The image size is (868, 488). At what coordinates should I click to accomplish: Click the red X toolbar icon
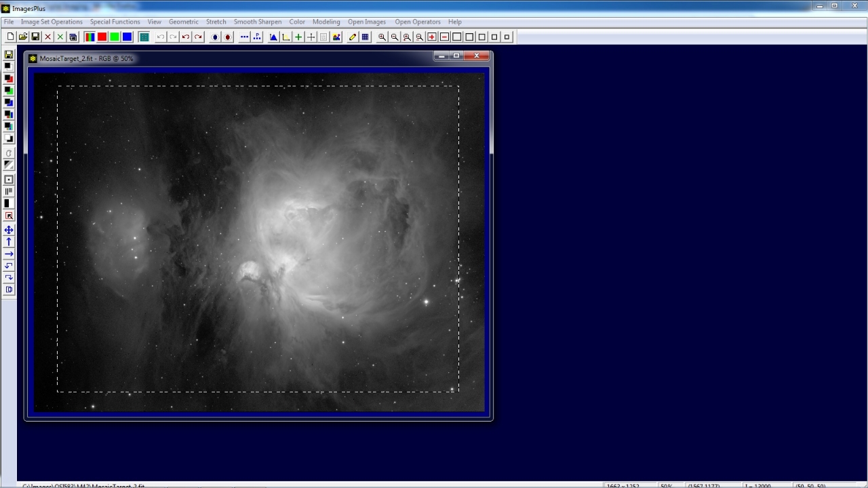[47, 37]
